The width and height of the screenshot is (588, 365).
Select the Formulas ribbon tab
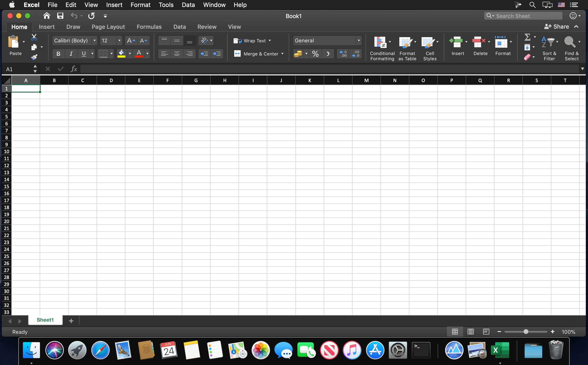coord(149,26)
